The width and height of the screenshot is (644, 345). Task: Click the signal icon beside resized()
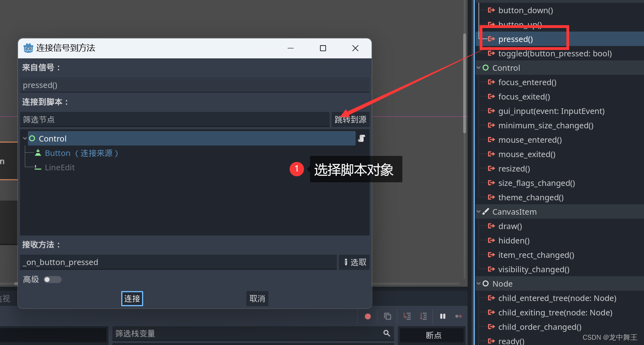coord(491,169)
